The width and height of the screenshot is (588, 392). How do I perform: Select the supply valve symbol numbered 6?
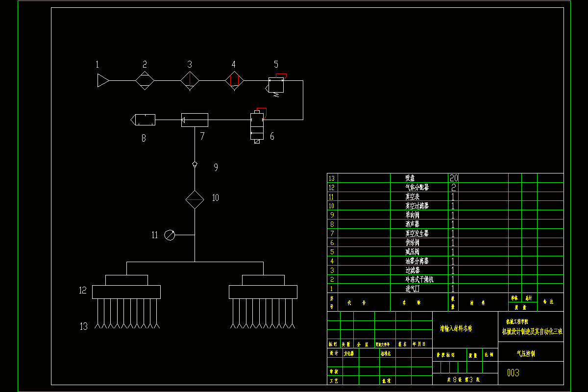tap(257, 125)
